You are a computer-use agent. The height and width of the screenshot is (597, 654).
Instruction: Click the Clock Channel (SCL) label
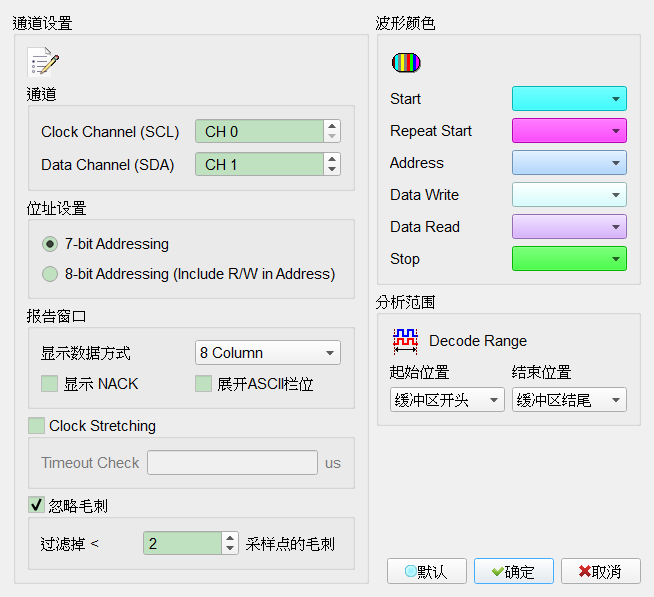coord(110,132)
